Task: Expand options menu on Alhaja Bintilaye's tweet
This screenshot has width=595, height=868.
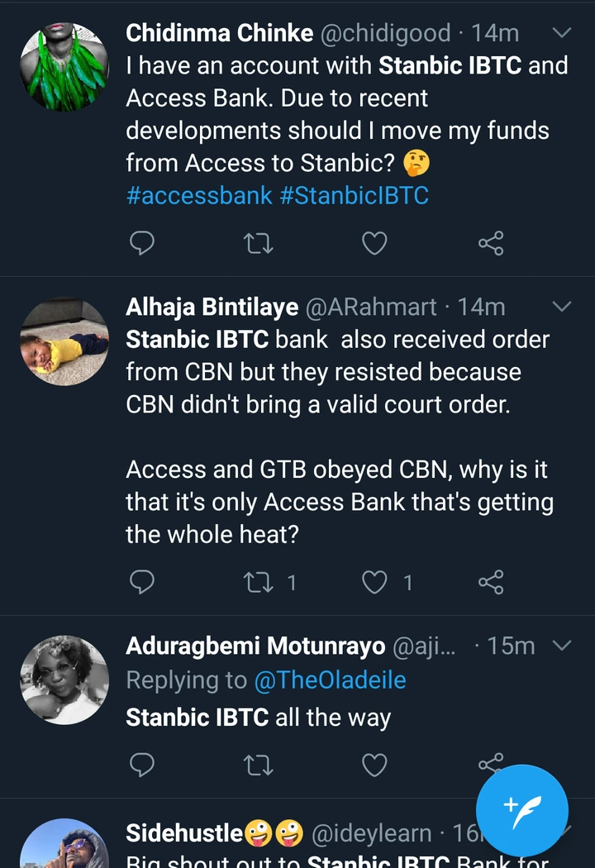Action: pos(561,307)
